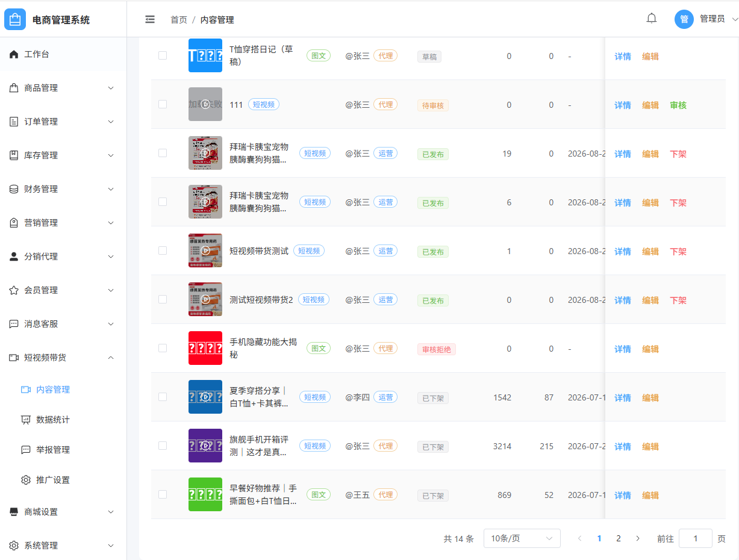
Task: Click the 会员管理 star icon
Action: tap(14, 290)
